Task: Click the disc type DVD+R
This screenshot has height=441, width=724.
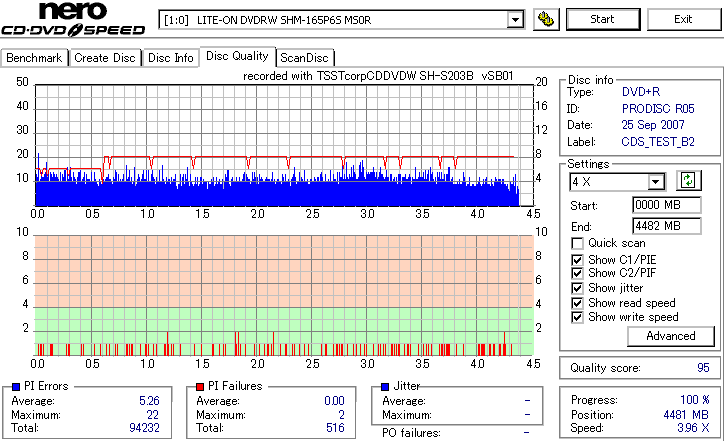Action: coord(641,92)
